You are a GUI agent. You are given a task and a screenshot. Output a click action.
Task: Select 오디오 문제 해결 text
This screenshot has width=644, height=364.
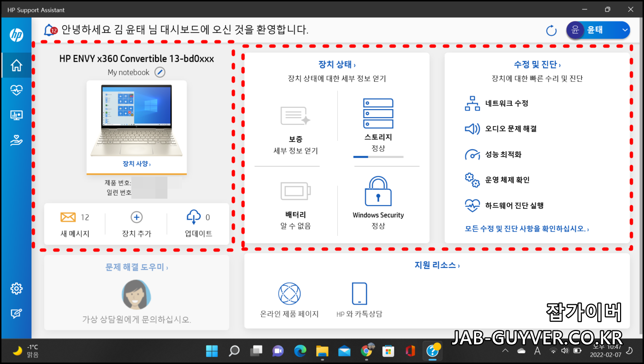(511, 129)
